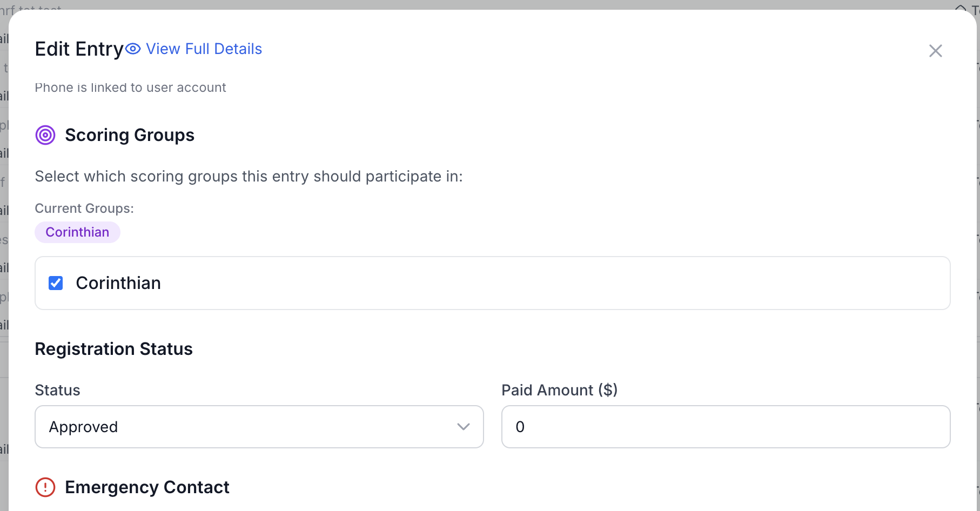Select the Corinthian pill under Current Groups
Viewport: 980px width, 511px height.
77,232
